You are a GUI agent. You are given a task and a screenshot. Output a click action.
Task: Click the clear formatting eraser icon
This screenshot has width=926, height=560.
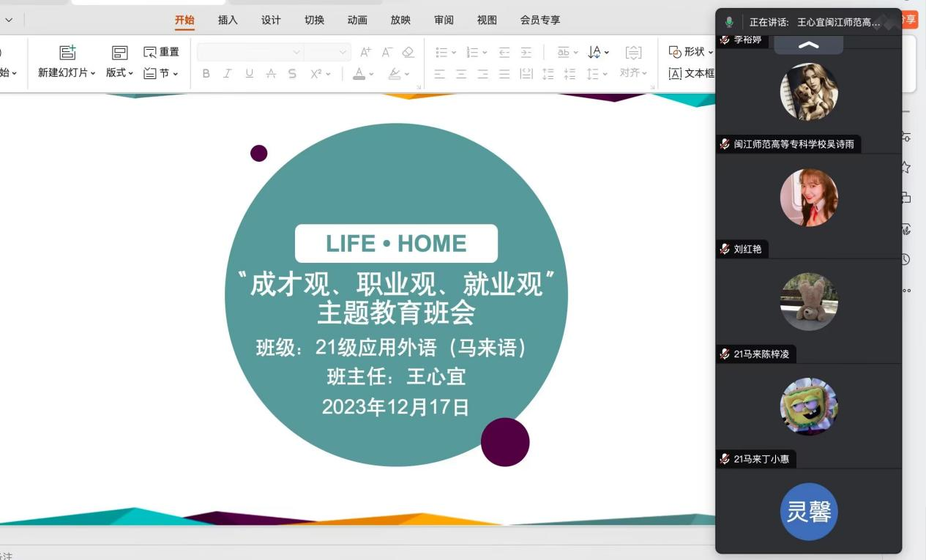[x=408, y=52]
